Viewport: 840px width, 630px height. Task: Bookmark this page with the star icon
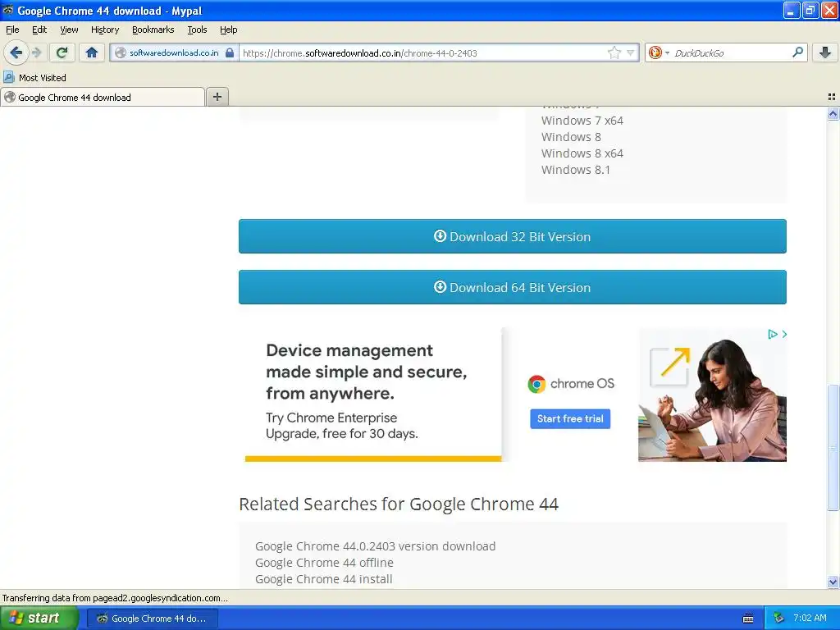614,52
